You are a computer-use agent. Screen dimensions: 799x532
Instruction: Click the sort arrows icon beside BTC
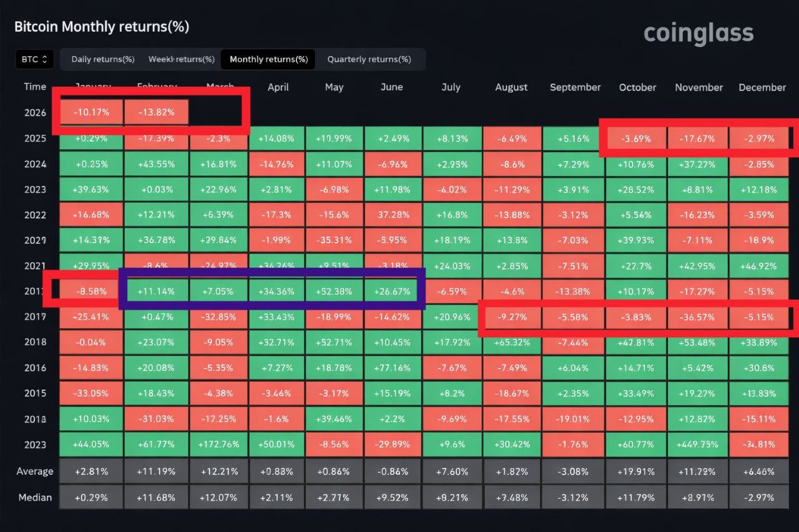44,59
